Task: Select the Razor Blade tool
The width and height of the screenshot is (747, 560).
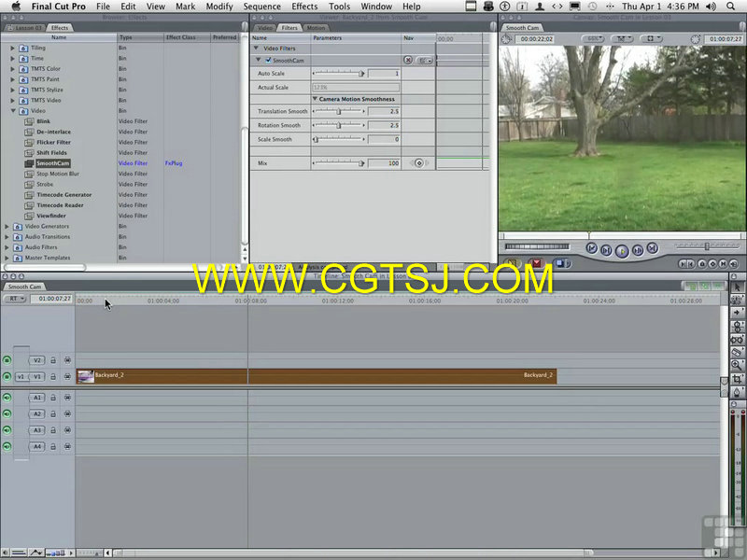Action: click(x=737, y=353)
